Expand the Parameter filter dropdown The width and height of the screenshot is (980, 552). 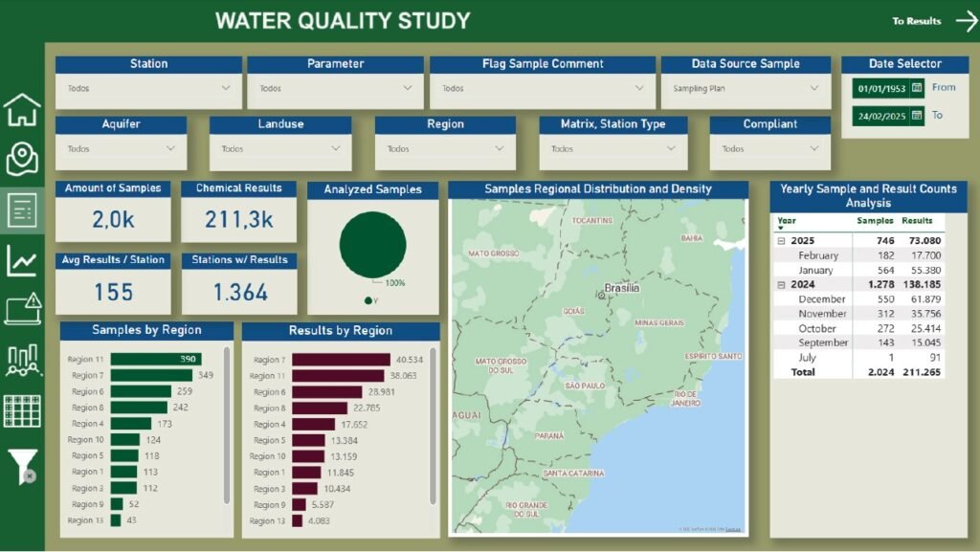coord(410,88)
